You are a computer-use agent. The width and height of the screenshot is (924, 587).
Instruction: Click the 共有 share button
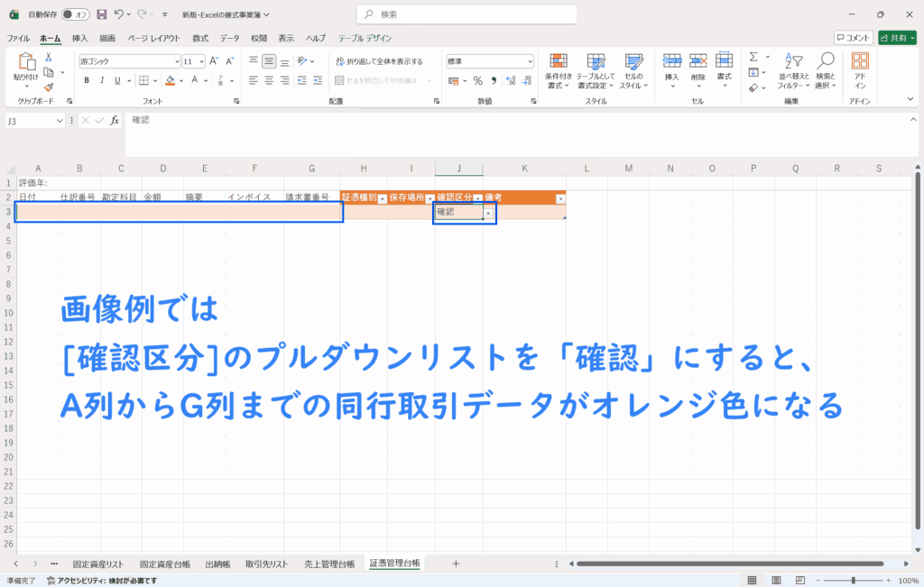pos(897,38)
